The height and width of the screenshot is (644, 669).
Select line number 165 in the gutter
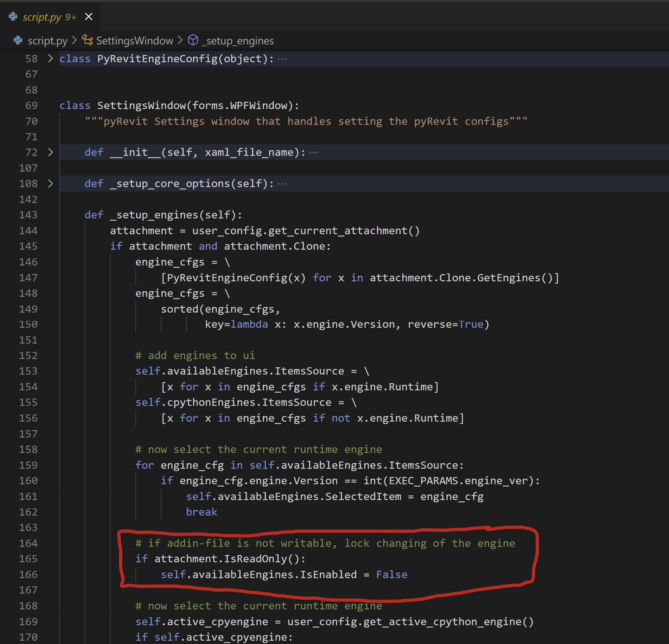pos(29,559)
